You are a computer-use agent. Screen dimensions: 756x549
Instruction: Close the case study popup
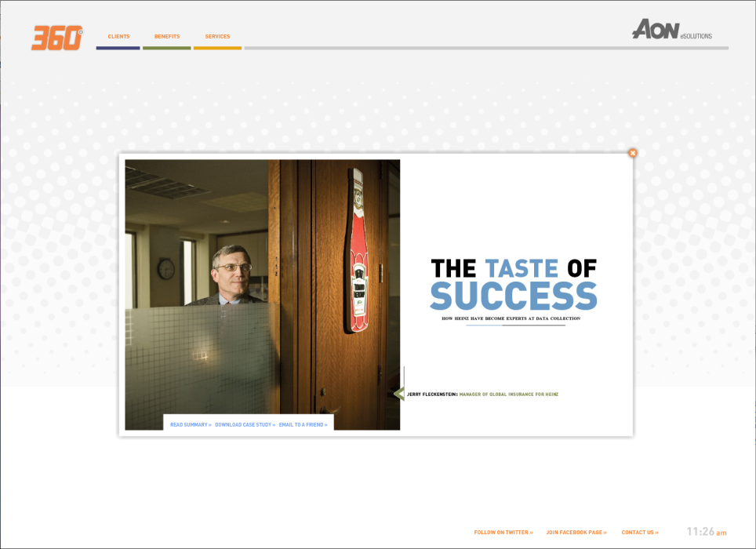[632, 153]
